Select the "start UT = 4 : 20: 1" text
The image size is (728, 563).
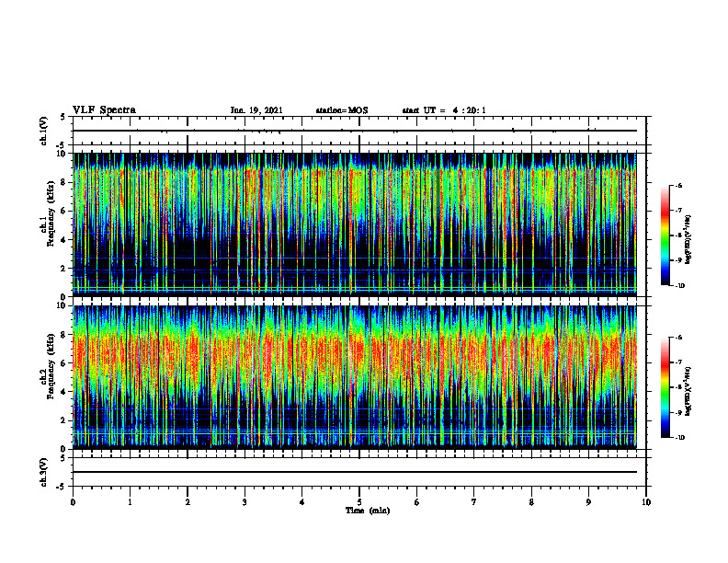[x=444, y=110]
